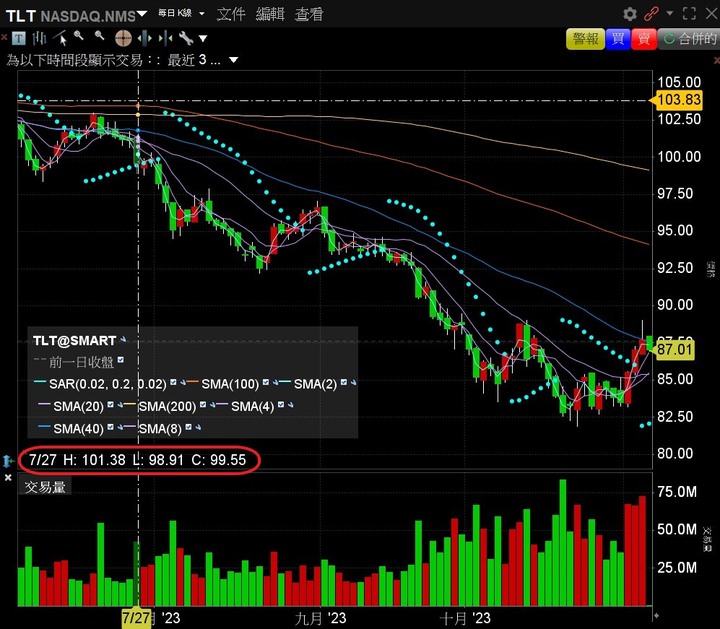Toggle the SMA(20) visibility checkbox

click(x=110, y=404)
